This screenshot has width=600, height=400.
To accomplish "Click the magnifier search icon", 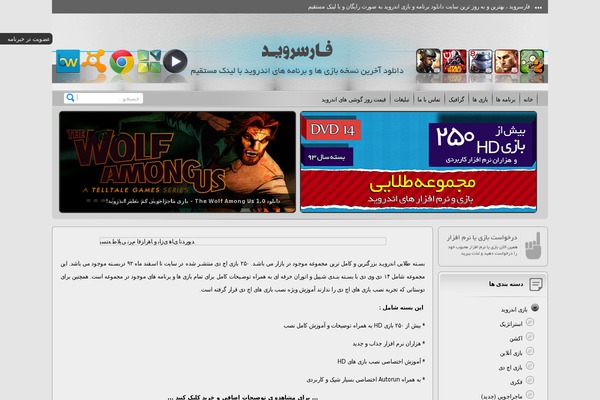I will coord(70,98).
